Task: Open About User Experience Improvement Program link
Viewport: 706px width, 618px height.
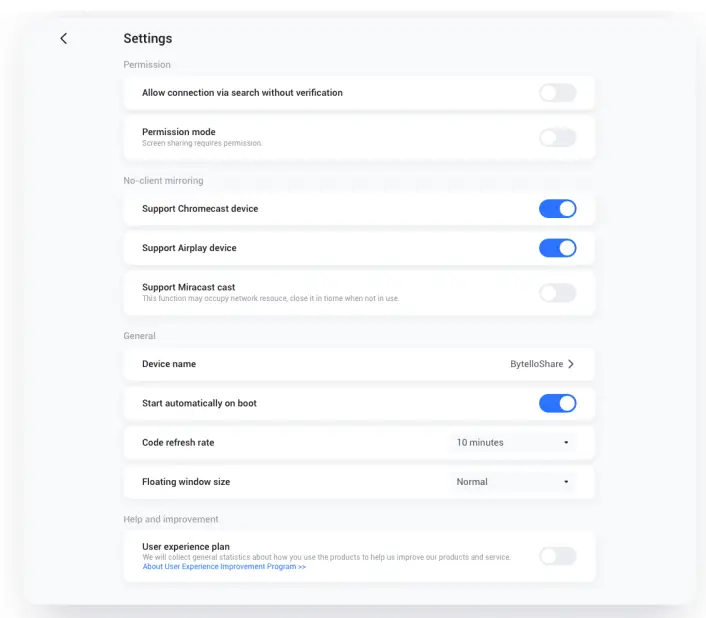Action: click(224, 567)
